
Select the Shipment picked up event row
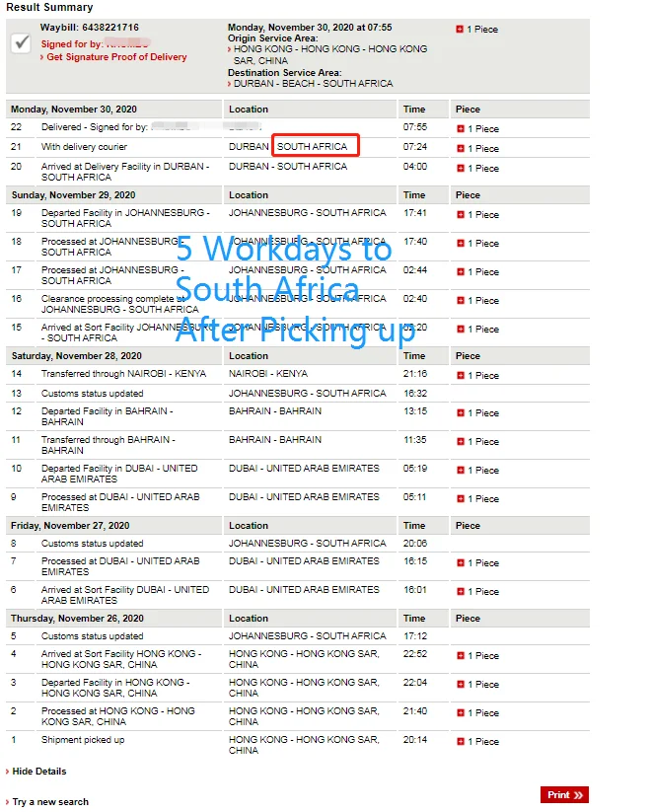pos(83,740)
